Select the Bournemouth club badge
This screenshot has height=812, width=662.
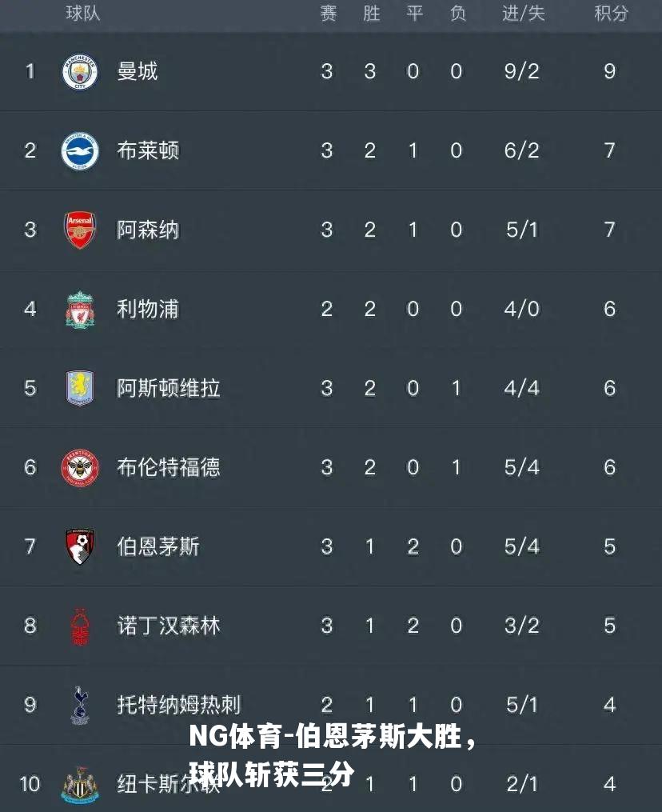[x=80, y=546]
